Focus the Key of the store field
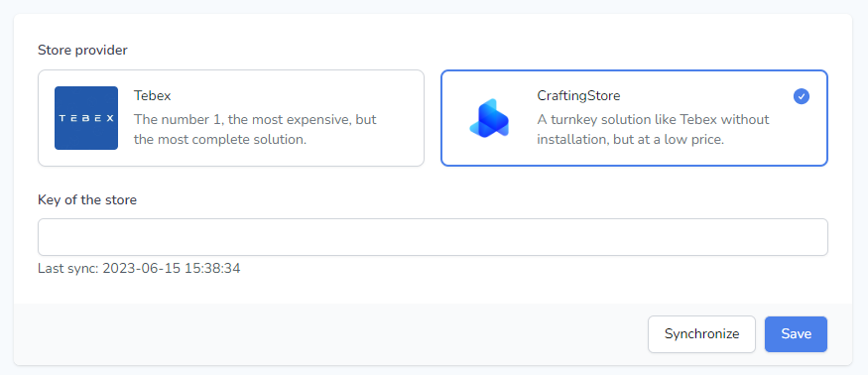This screenshot has height=375, width=868. point(433,237)
